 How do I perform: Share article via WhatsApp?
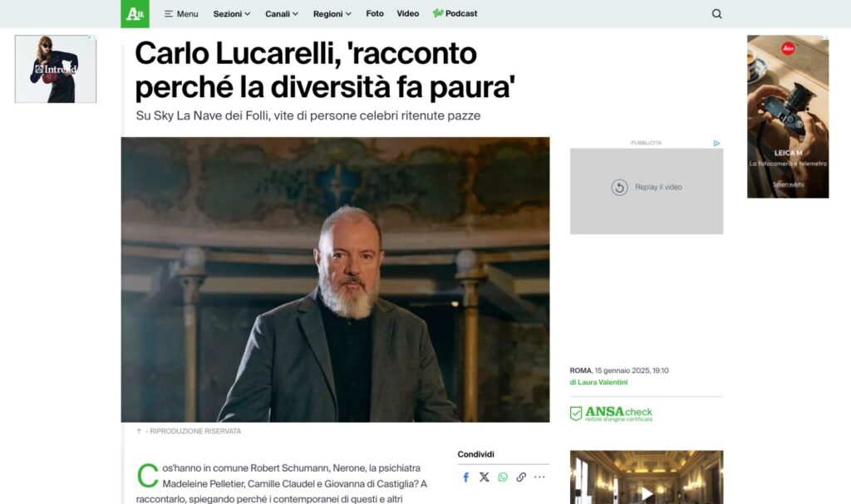[503, 477]
